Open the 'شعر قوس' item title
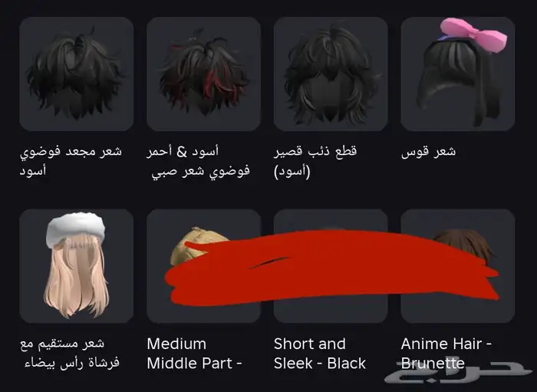This screenshot has height=392, width=537. (x=428, y=151)
